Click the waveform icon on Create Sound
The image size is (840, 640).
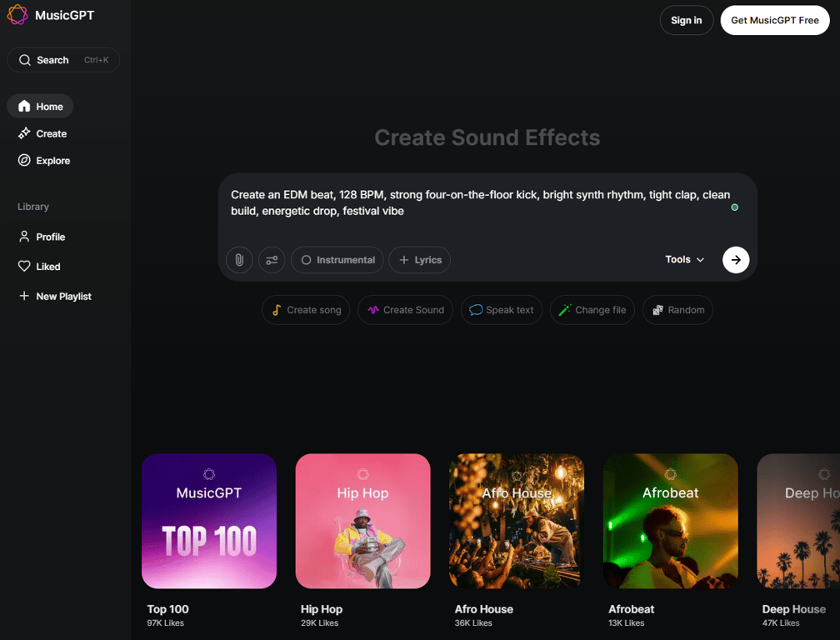click(x=372, y=309)
